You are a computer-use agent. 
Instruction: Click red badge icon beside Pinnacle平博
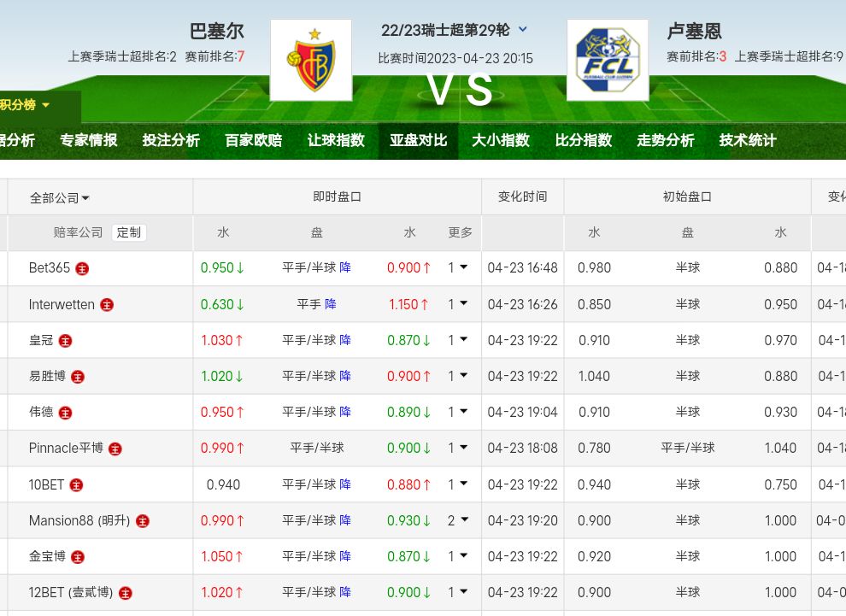[x=115, y=449]
